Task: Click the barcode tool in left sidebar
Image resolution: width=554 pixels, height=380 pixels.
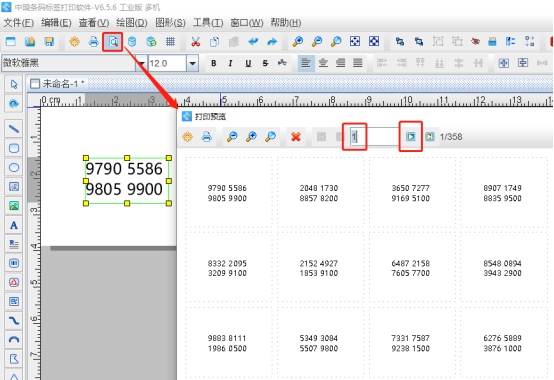Action: [x=14, y=263]
